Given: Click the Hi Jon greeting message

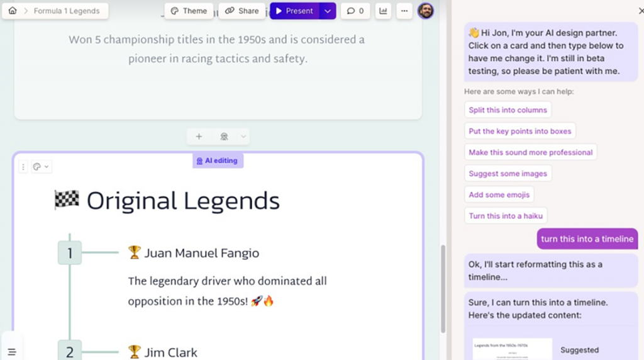Looking at the screenshot, I should click(551, 52).
